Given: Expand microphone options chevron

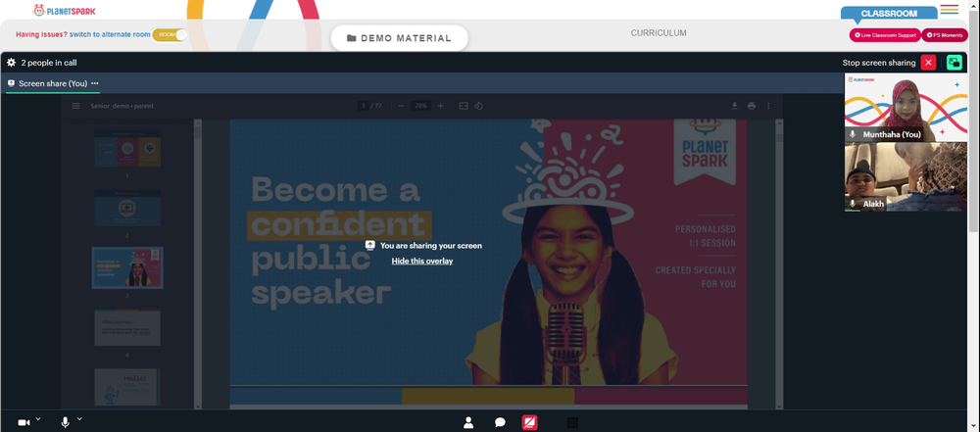Looking at the screenshot, I should [79, 419].
